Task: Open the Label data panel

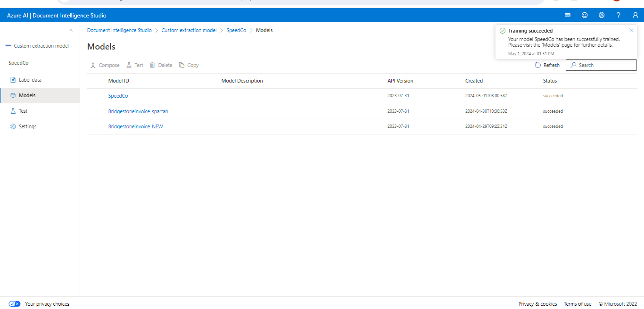Action: tap(28, 79)
